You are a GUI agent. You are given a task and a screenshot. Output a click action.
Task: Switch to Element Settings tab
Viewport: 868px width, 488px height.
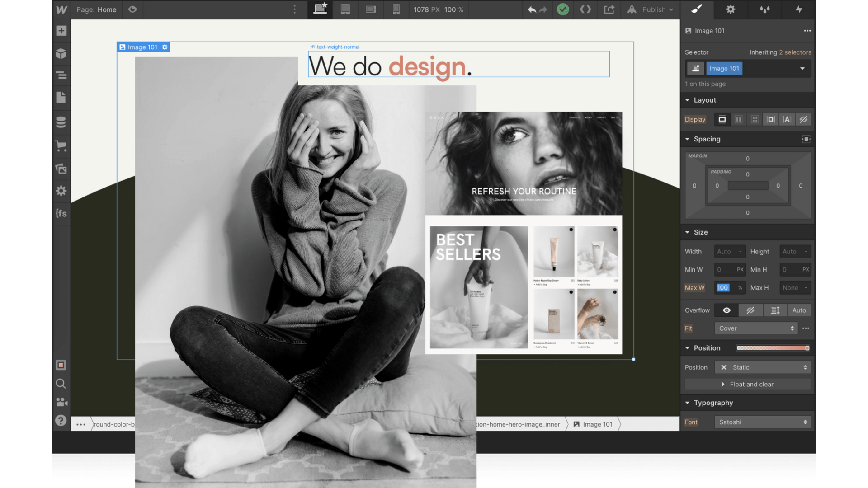point(731,9)
